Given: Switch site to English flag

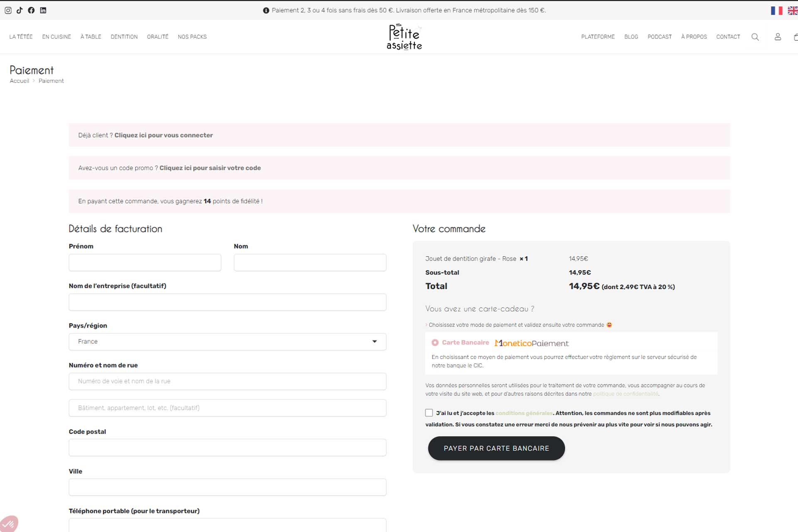Looking at the screenshot, I should [x=793, y=10].
